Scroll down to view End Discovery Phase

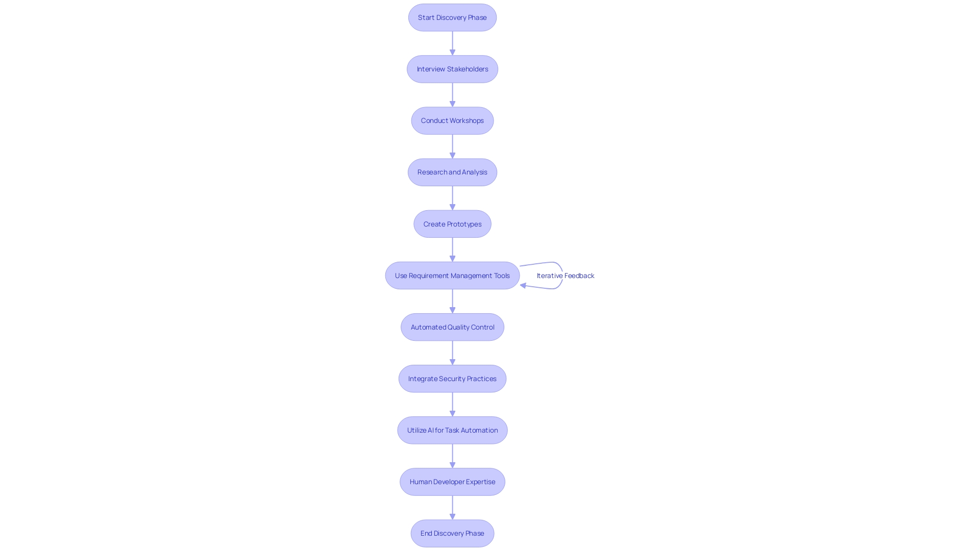pyautogui.click(x=452, y=533)
